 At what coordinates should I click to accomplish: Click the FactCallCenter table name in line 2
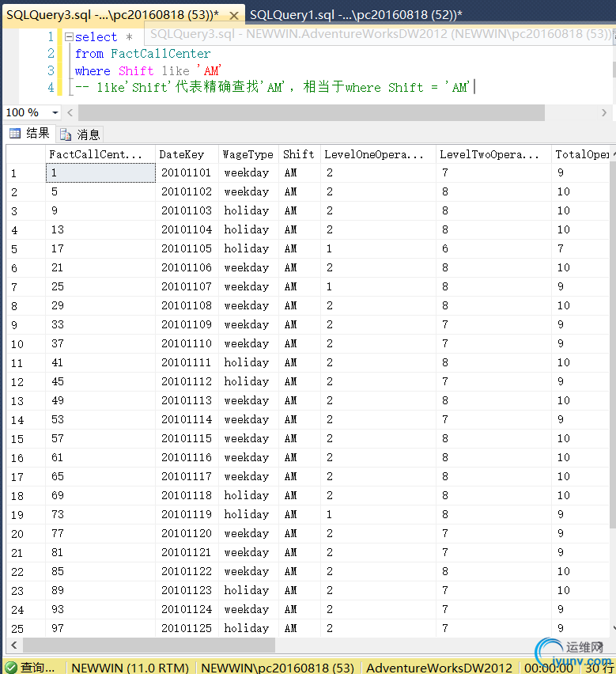coord(161,54)
